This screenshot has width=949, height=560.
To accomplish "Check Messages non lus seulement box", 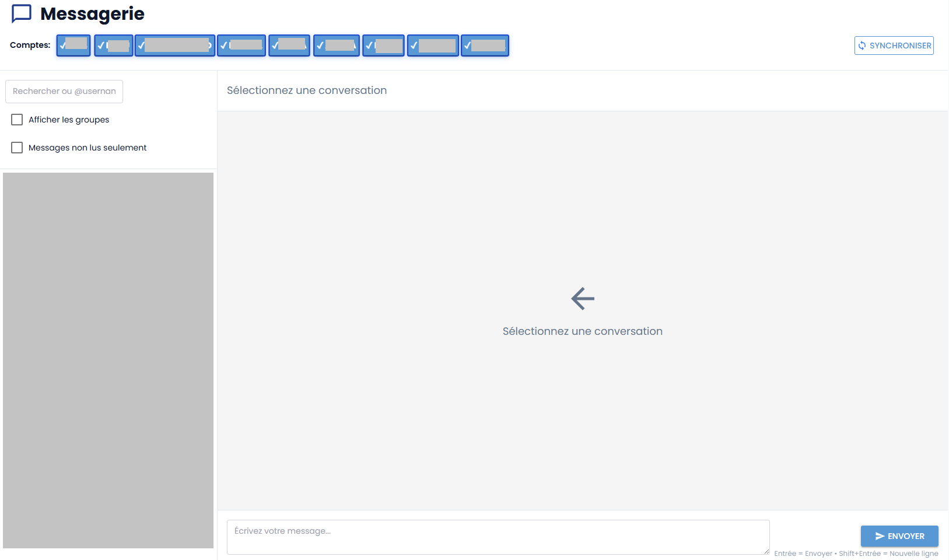I will [17, 148].
